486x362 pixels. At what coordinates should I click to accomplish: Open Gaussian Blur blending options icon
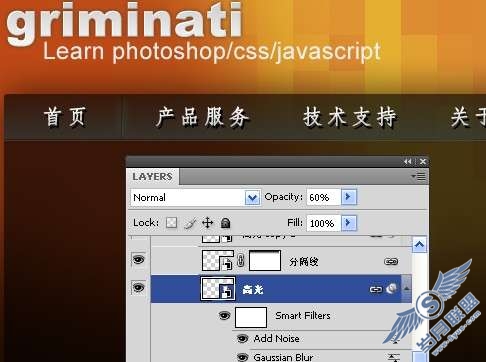[x=394, y=358]
